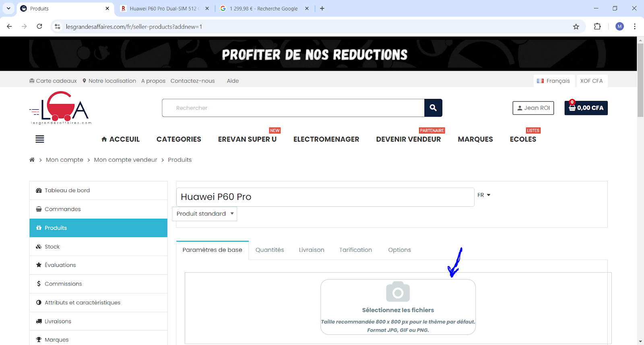Screen dimensions: 644x345
Task: Click the A propos link
Action: (153, 81)
